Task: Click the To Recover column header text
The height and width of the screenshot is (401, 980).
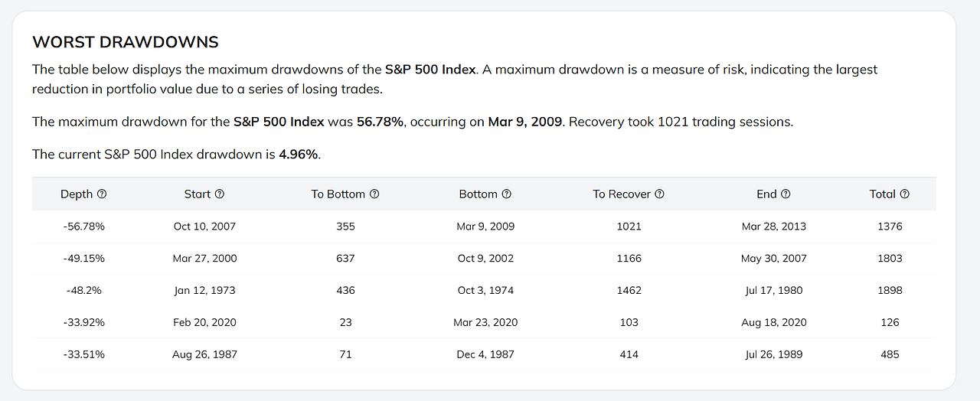Action: [x=622, y=194]
